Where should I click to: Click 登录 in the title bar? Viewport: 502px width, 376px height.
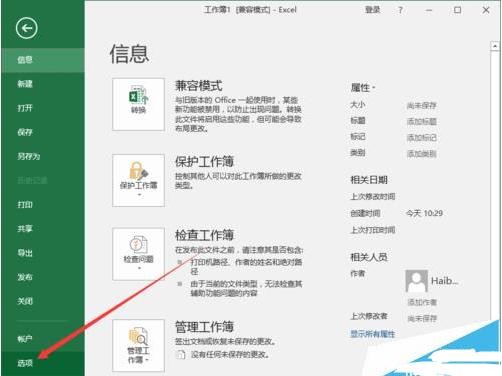372,10
